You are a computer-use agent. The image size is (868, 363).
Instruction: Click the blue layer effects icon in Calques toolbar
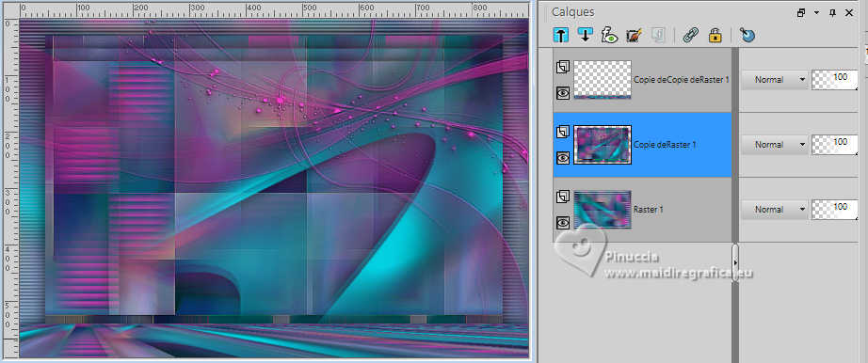747,36
